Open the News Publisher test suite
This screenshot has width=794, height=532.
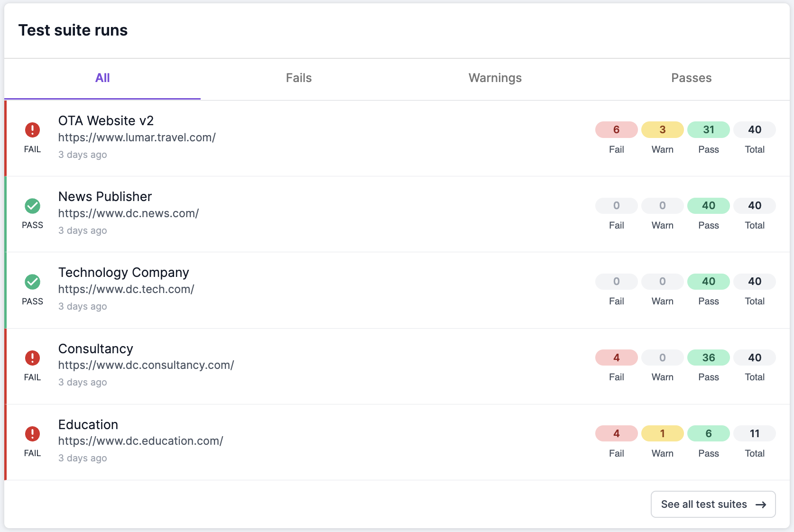(105, 197)
